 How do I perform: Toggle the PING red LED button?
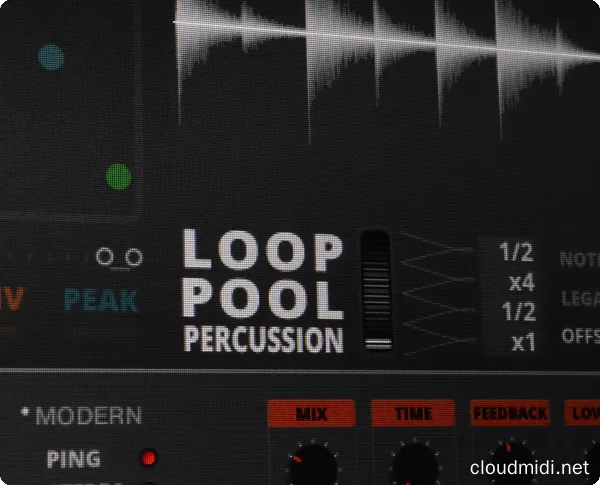click(x=148, y=458)
